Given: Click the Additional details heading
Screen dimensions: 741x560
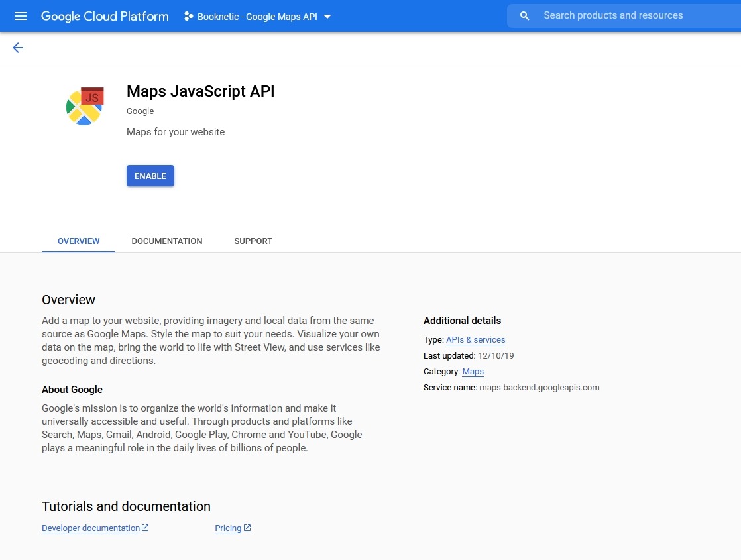Looking at the screenshot, I should click(462, 320).
